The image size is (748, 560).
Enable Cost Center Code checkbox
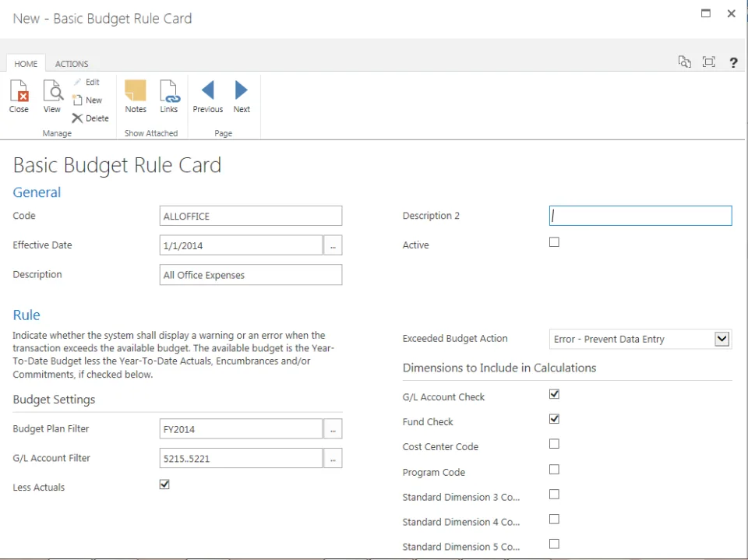[554, 444]
